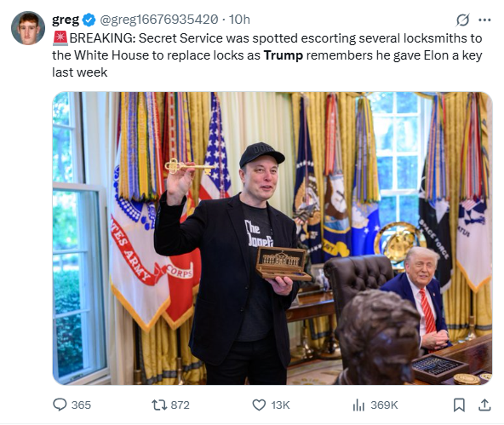Open the three-dot more options menu
This screenshot has width=504, height=425.
click(484, 20)
